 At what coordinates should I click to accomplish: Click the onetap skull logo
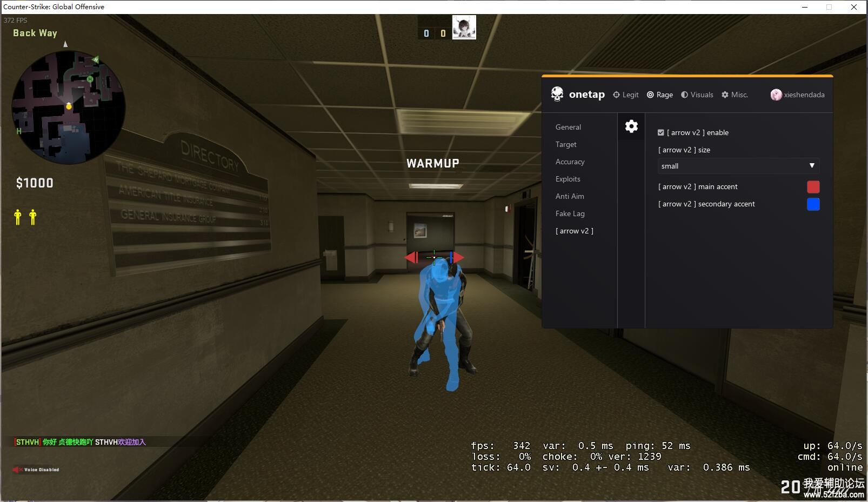click(557, 94)
